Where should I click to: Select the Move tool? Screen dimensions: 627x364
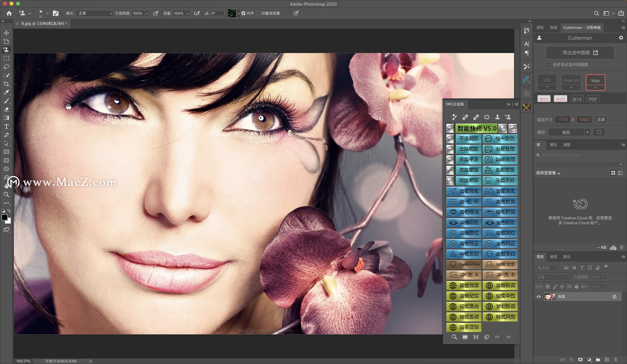tap(6, 33)
